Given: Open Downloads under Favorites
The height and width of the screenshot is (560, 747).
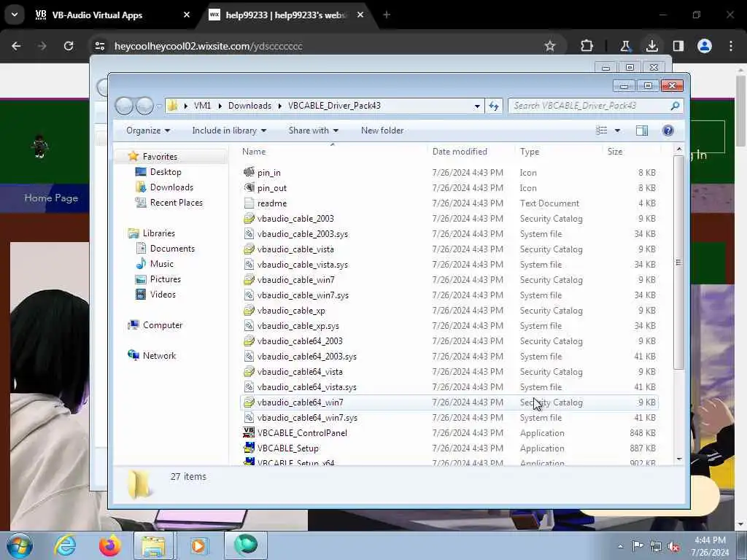Looking at the screenshot, I should (x=171, y=187).
